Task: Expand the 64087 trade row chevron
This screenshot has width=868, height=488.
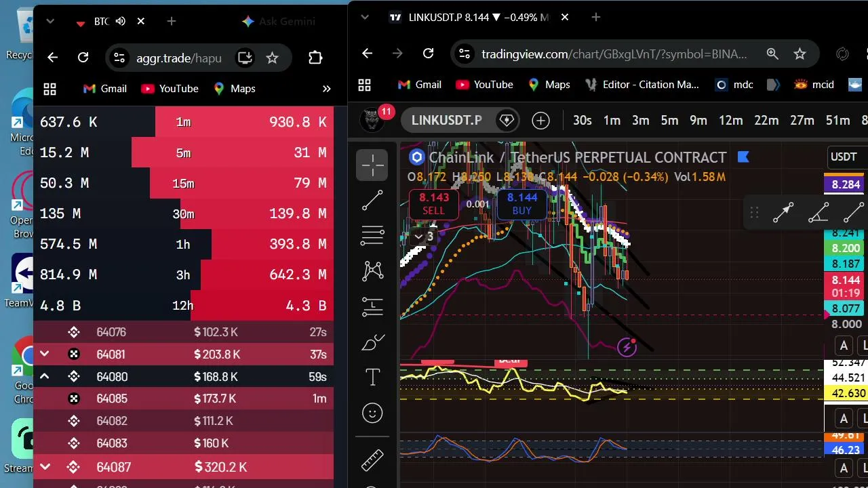Action: pos(44,466)
